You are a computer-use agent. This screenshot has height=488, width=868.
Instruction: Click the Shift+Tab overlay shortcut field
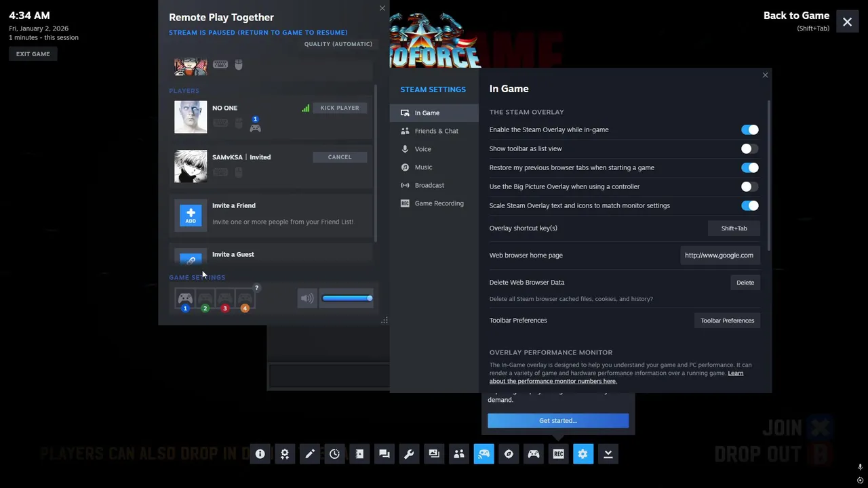point(734,228)
